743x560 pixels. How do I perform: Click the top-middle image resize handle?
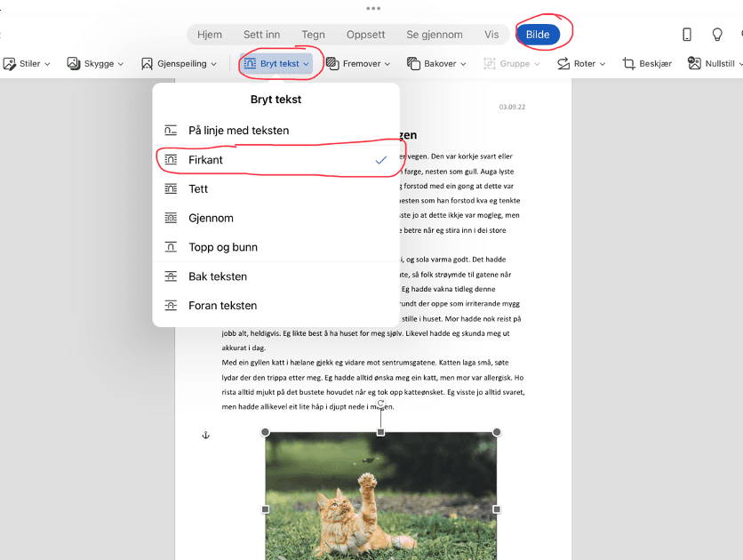[380, 432]
